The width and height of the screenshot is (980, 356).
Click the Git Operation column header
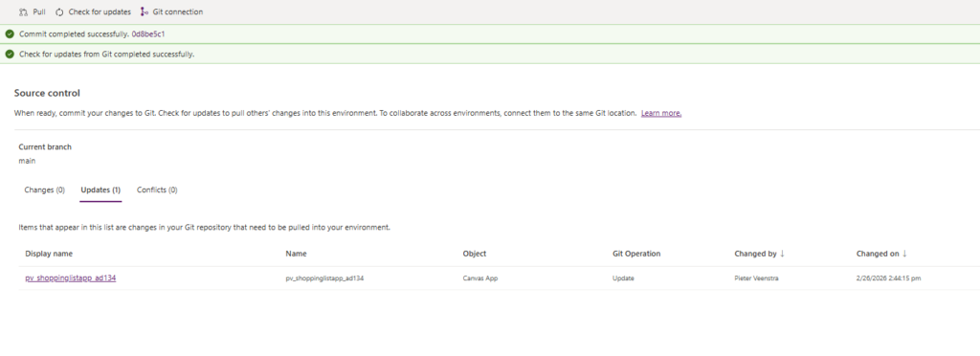click(x=636, y=254)
